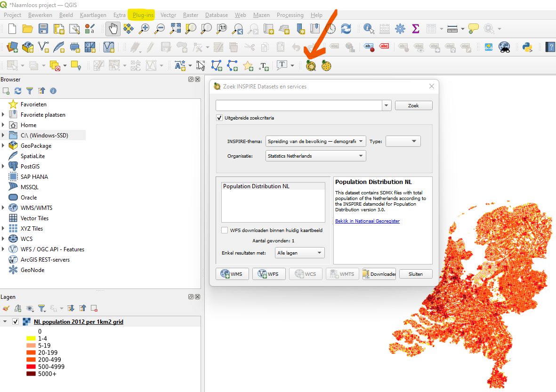Click the Downloaden button
This screenshot has height=392, width=556.
point(379,274)
